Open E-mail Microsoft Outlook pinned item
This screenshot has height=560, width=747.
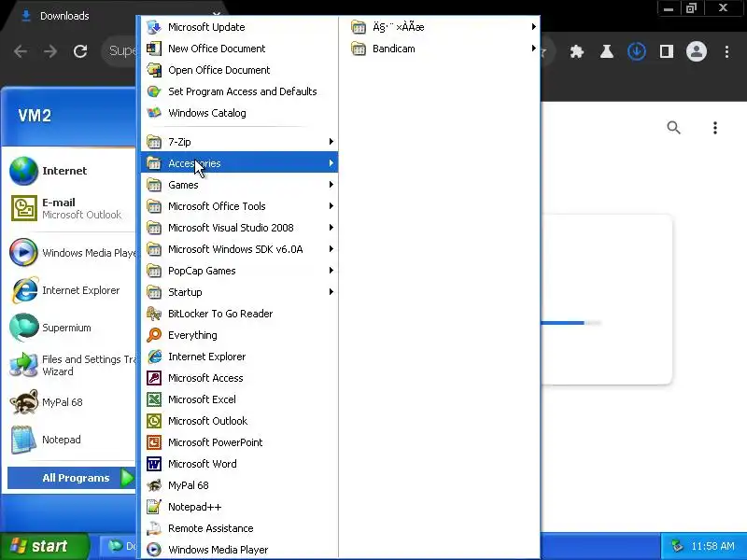(71, 208)
